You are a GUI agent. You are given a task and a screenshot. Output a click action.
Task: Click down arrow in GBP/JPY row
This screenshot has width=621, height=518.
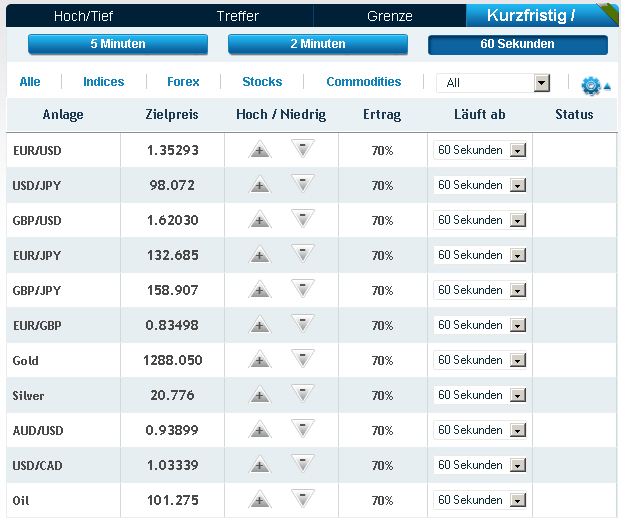pos(303,288)
